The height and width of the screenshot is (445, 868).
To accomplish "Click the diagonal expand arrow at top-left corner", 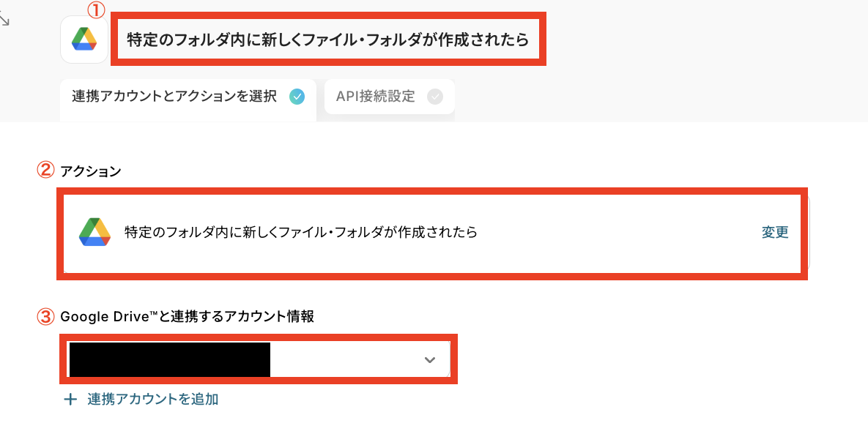I will click(4, 20).
